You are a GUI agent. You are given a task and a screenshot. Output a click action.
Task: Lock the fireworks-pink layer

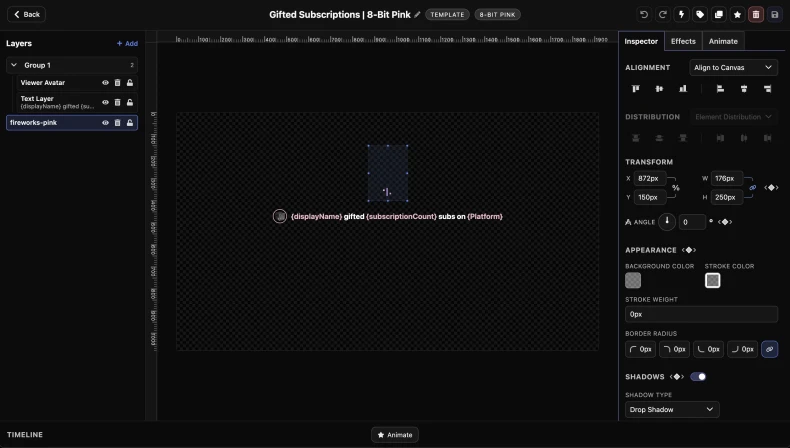click(x=130, y=122)
